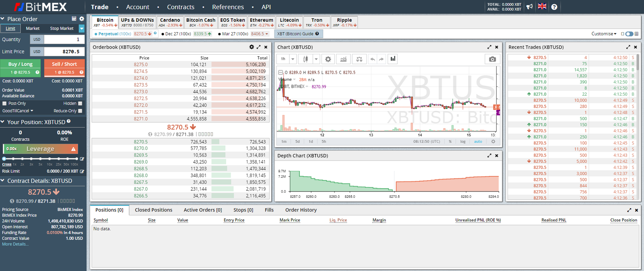Screen dimensions: 644x271
Task: Collapse the Place Order section
Action: coord(2,19)
